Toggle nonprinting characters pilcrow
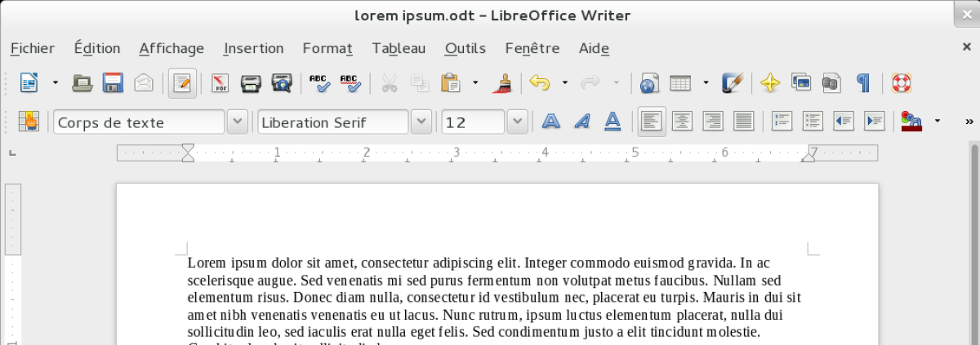 coord(862,82)
